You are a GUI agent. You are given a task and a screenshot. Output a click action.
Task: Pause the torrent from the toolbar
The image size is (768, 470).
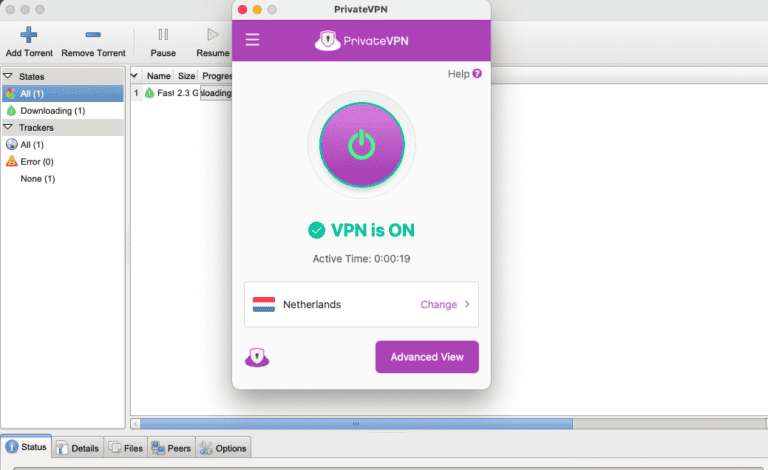coord(163,42)
